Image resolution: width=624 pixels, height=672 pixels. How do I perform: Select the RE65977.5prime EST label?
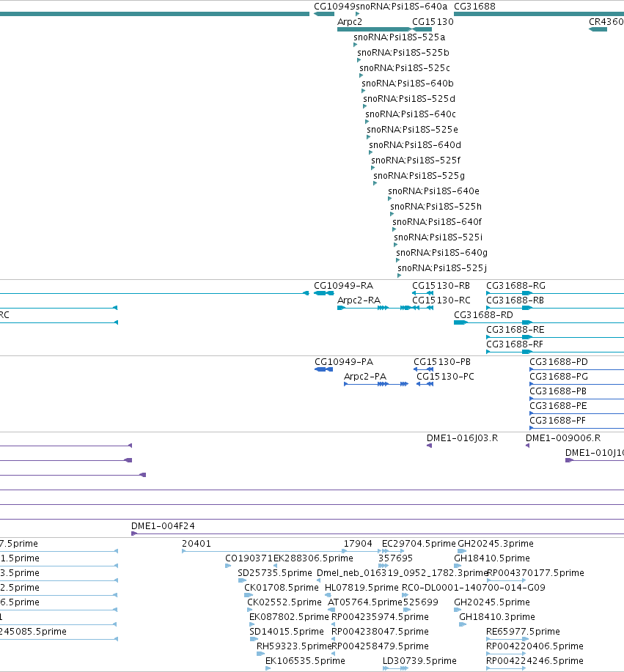point(523,632)
